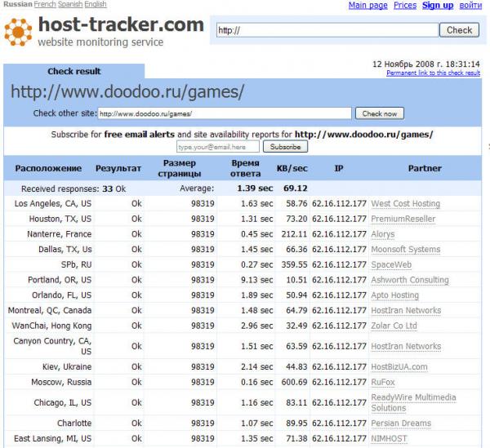Focus the email subscription field

(x=218, y=147)
